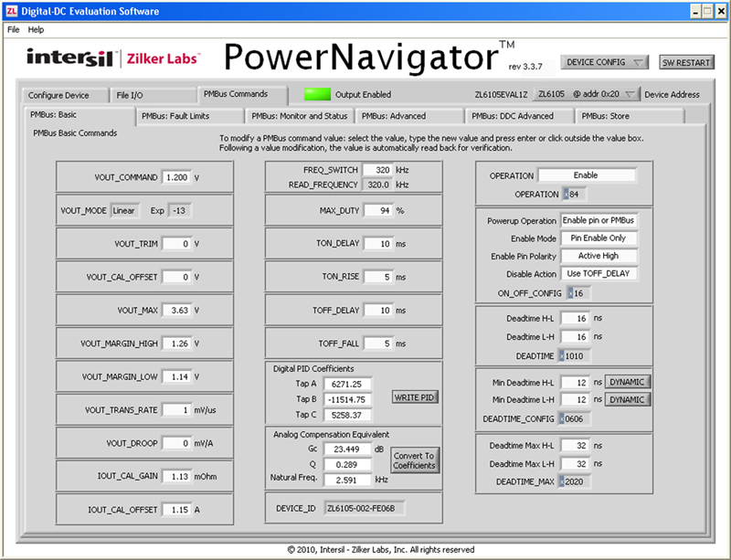This screenshot has height=560, width=731.
Task: Click the Tap A coefficient field
Action: pyautogui.click(x=347, y=384)
